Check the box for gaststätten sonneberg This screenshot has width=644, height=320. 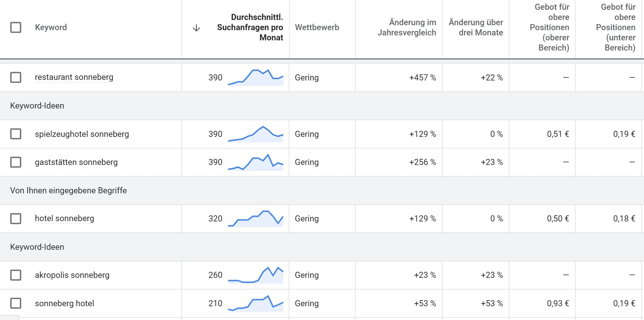[x=16, y=162]
